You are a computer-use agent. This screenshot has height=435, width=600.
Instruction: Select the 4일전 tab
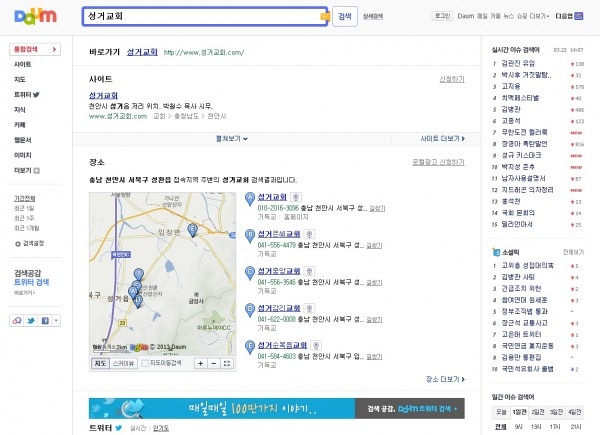(574, 412)
